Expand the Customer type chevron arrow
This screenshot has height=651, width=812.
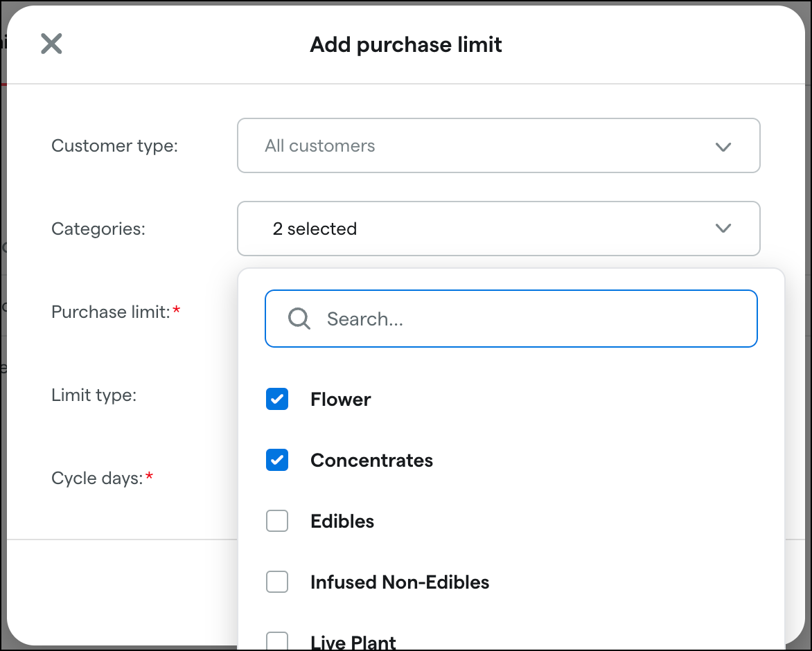(x=723, y=146)
